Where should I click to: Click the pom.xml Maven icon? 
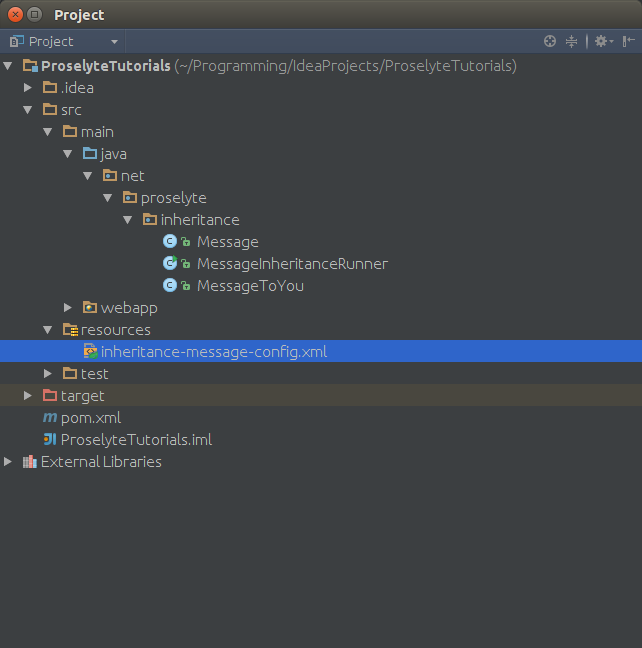[50, 418]
